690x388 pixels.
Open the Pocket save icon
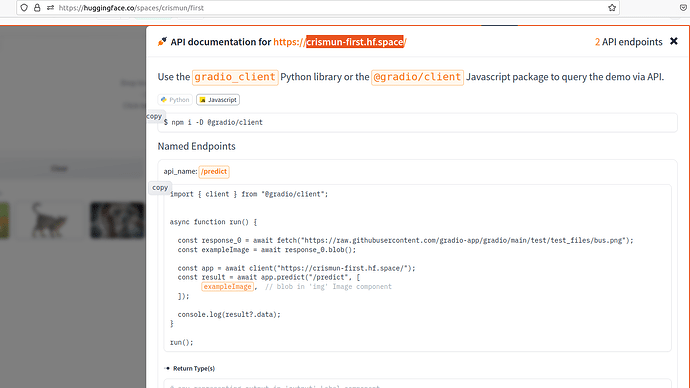click(684, 7)
